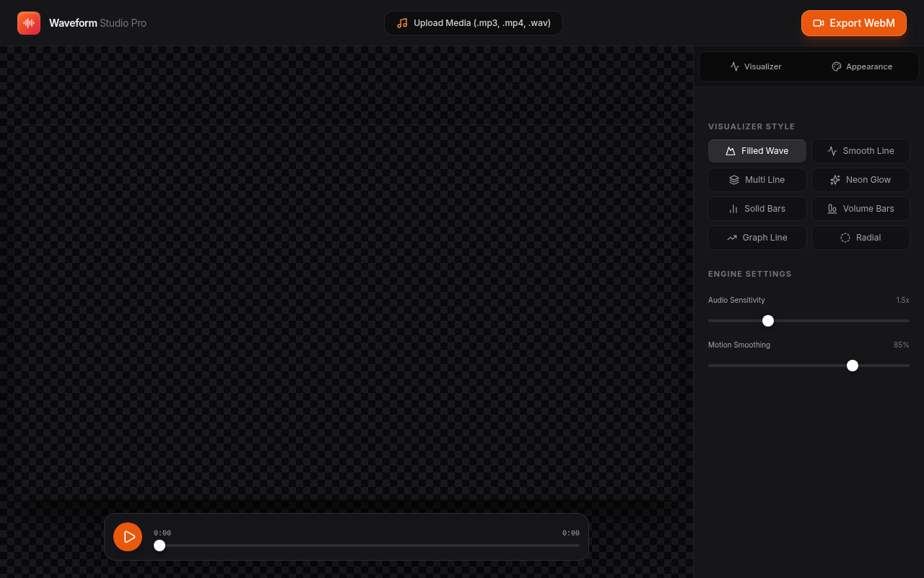
Task: Choose Volume Bars visualizer style
Action: [860, 209]
